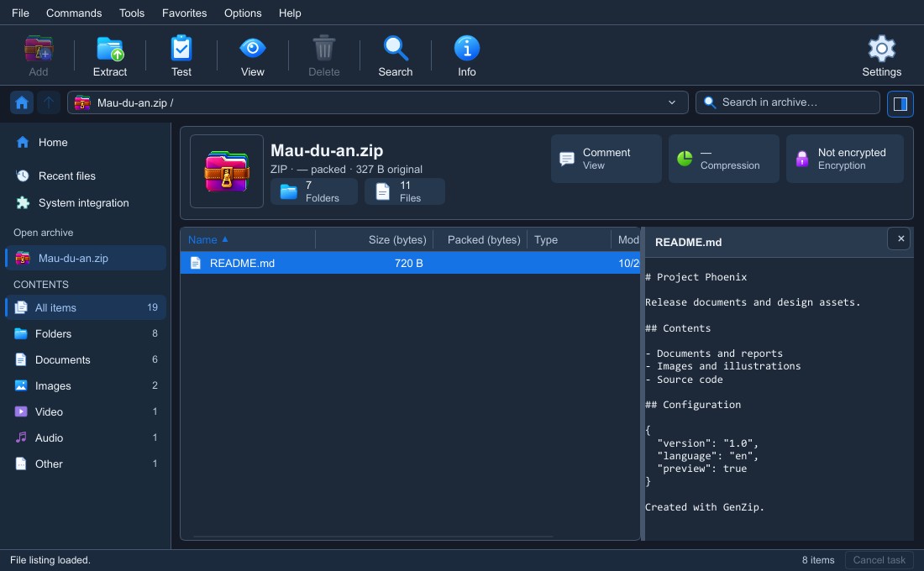Show All items filter
Viewport: 924px width, 571px height.
[86, 307]
